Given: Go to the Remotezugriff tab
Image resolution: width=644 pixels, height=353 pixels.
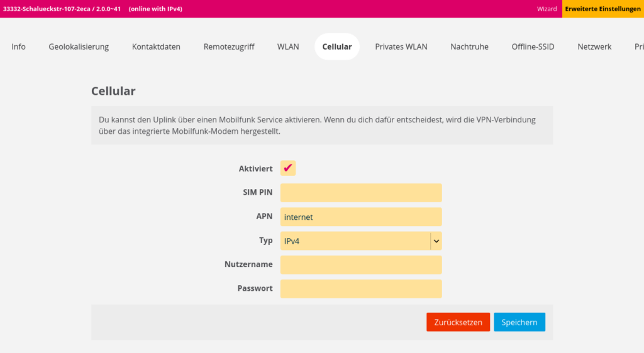Looking at the screenshot, I should (229, 46).
